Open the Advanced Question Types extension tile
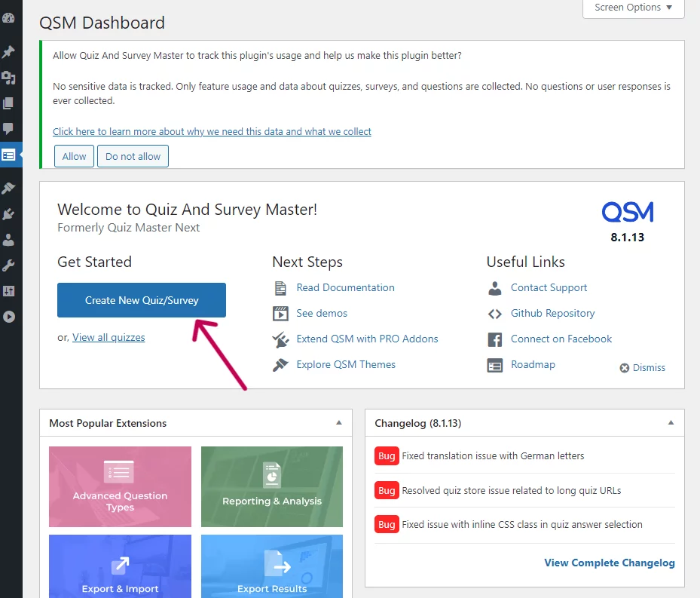Image resolution: width=700 pixels, height=598 pixels. point(120,486)
